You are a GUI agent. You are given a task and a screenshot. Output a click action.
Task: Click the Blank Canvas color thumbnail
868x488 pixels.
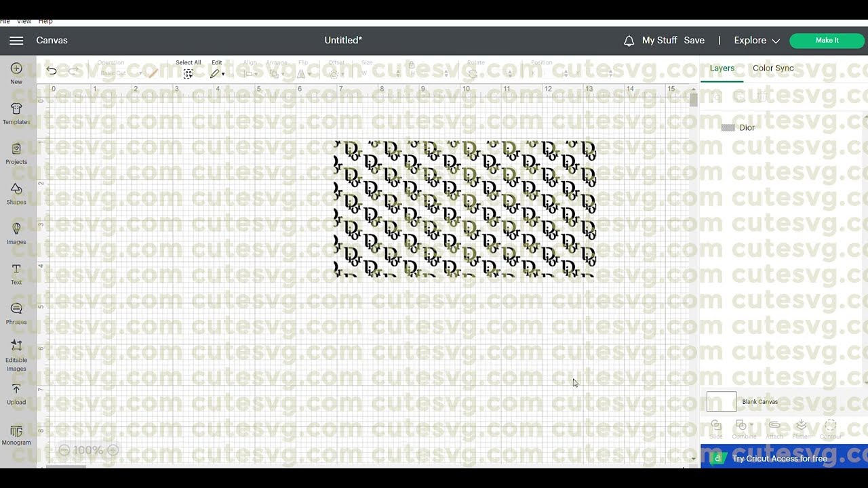pyautogui.click(x=722, y=402)
